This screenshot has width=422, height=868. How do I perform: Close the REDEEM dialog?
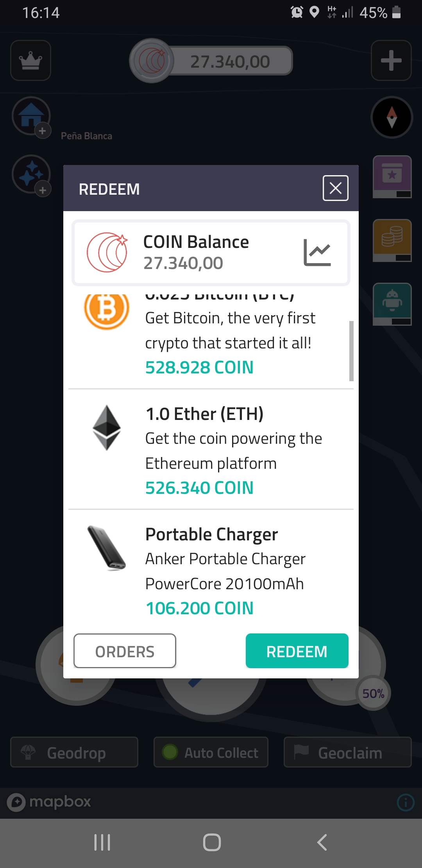click(336, 188)
